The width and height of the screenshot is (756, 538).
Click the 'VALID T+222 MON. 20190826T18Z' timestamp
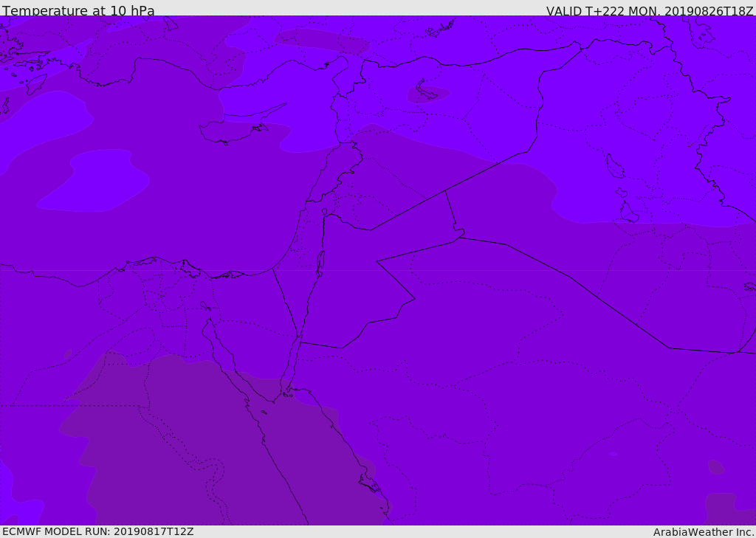[650, 10]
